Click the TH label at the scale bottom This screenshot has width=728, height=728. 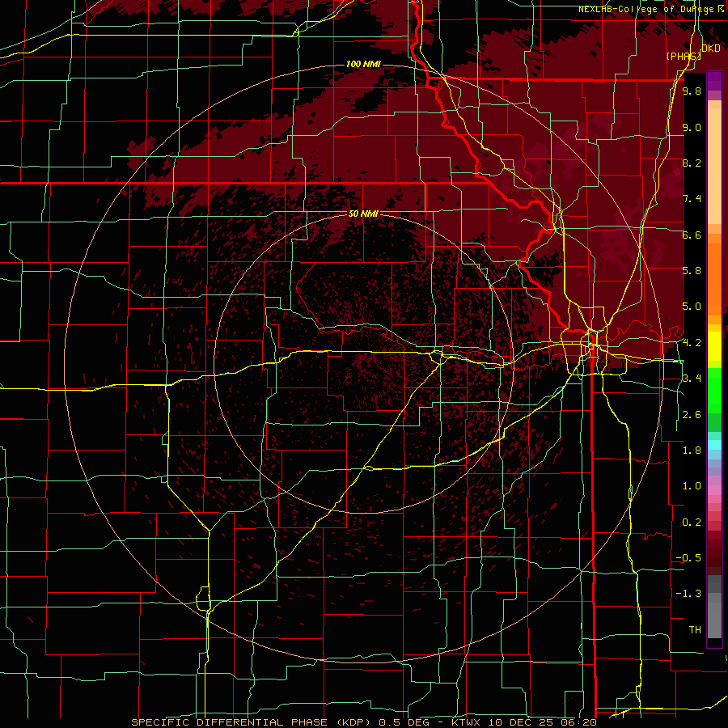(695, 630)
